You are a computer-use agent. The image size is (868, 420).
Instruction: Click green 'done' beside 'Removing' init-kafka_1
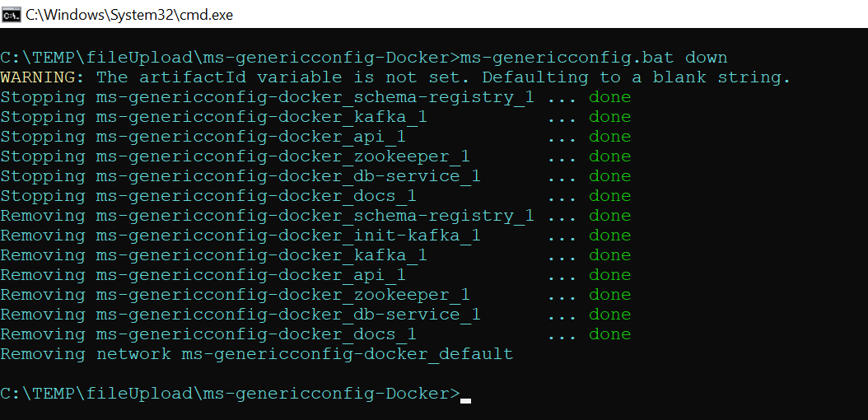[609, 236]
